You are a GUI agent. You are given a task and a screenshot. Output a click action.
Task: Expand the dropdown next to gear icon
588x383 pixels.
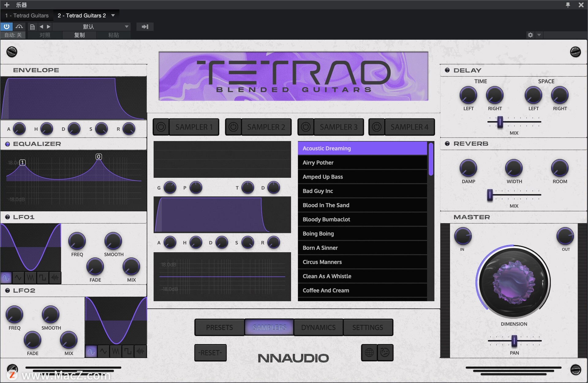539,35
